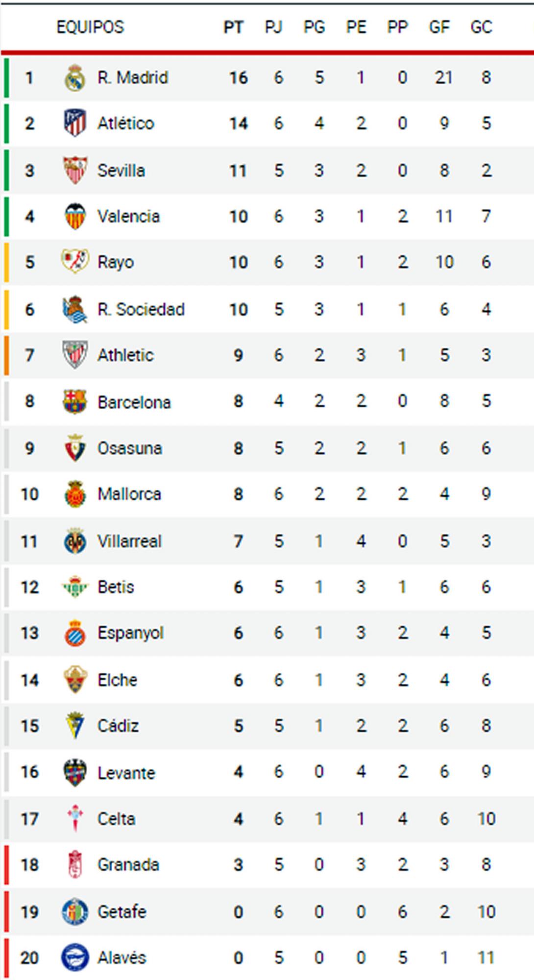Click the Alavés blue crest icon
This screenshot has height=980, width=534.
coord(75,957)
